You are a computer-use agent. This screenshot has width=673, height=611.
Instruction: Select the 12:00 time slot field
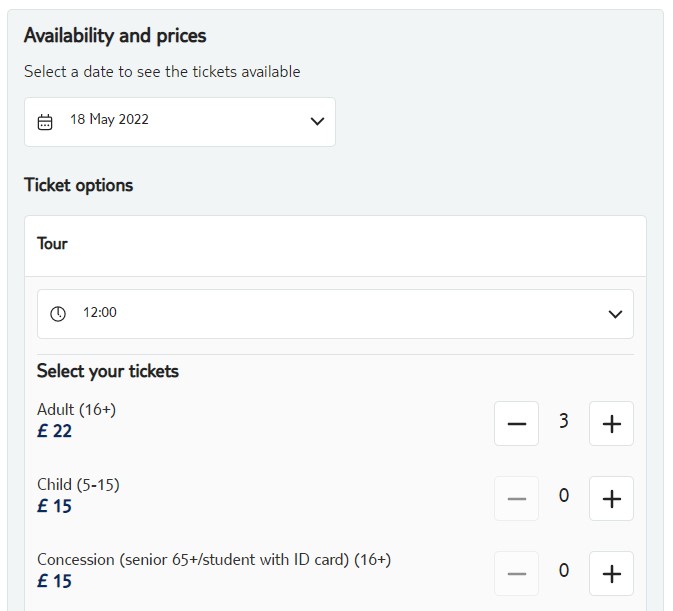(x=335, y=314)
